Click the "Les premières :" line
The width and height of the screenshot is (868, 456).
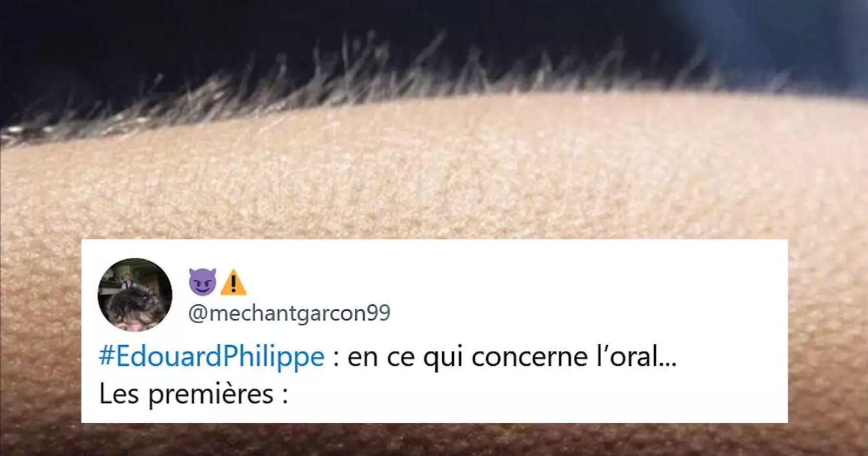(193, 394)
